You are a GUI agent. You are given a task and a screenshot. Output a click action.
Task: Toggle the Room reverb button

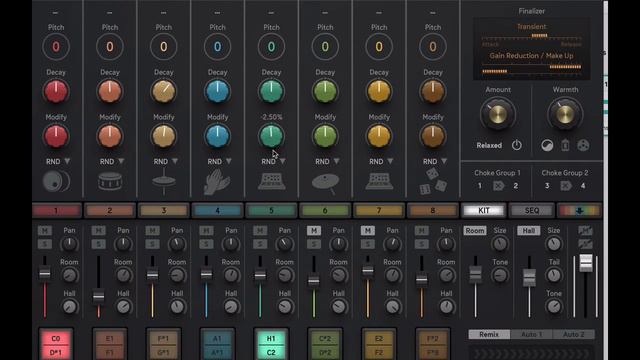(x=475, y=231)
